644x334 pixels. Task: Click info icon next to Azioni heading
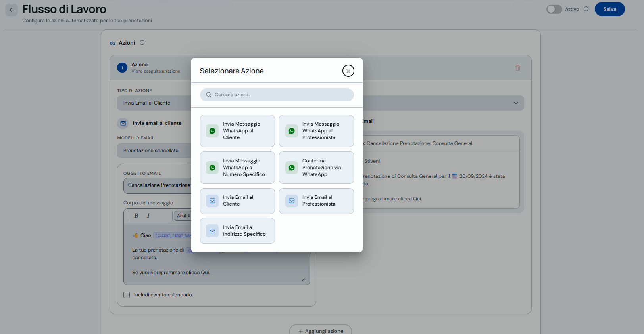(x=142, y=43)
